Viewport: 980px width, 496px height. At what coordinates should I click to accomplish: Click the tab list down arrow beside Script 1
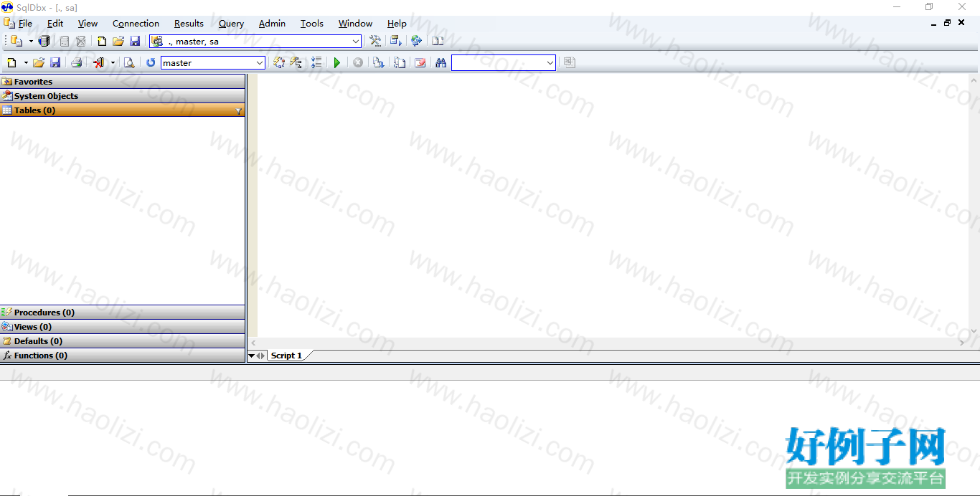coord(252,356)
